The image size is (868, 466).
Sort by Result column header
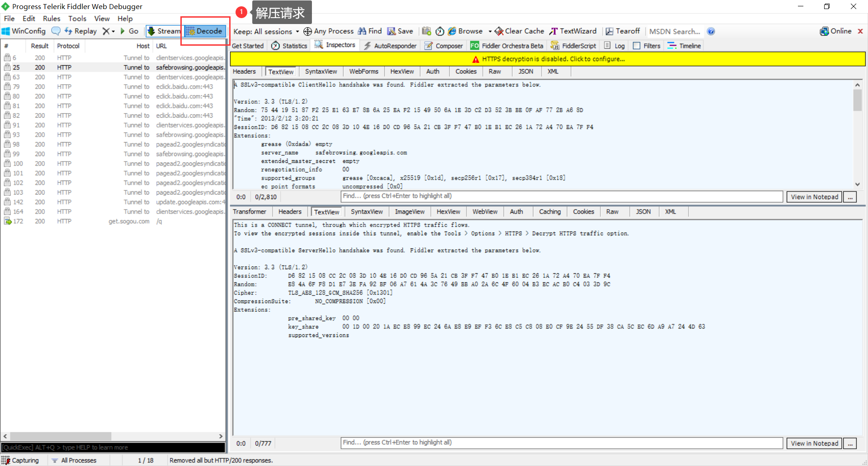[x=39, y=46]
